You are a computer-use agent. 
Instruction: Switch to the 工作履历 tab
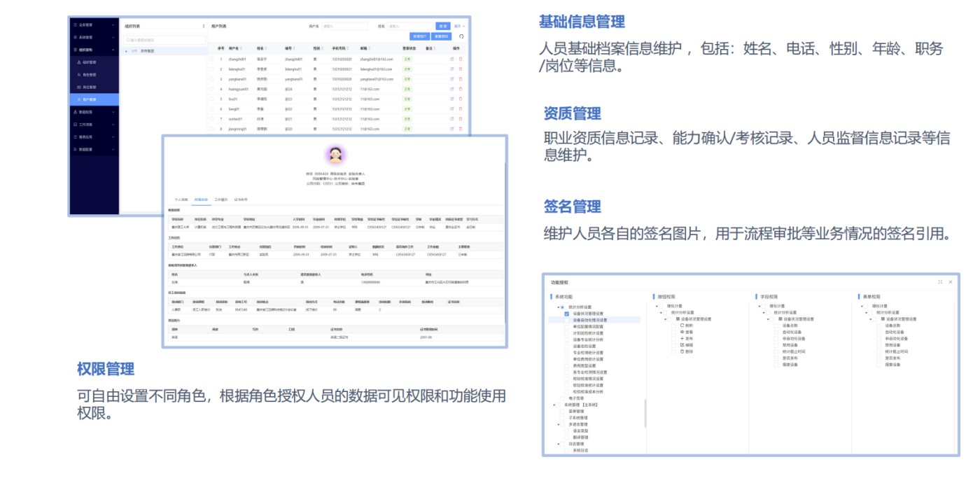(220, 199)
